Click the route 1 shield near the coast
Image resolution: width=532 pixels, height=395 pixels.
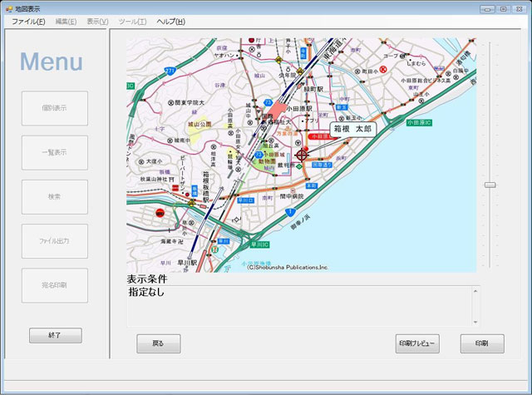pyautogui.click(x=290, y=212)
